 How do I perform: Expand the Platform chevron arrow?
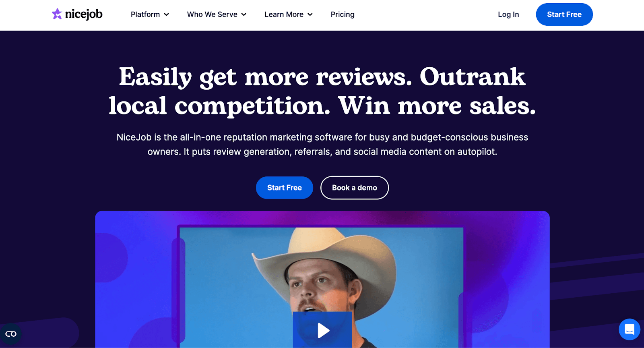coord(166,14)
